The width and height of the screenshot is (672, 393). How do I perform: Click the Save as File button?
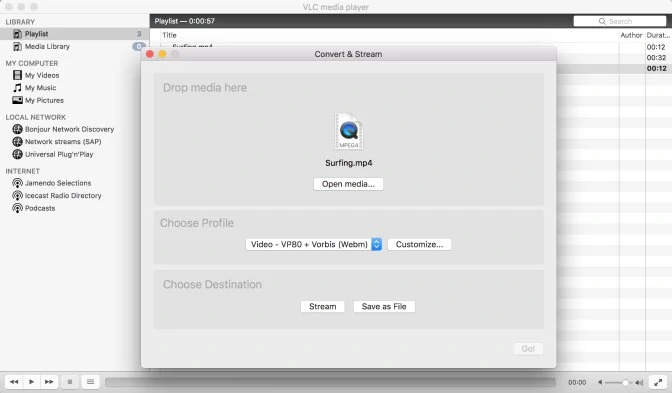(384, 306)
